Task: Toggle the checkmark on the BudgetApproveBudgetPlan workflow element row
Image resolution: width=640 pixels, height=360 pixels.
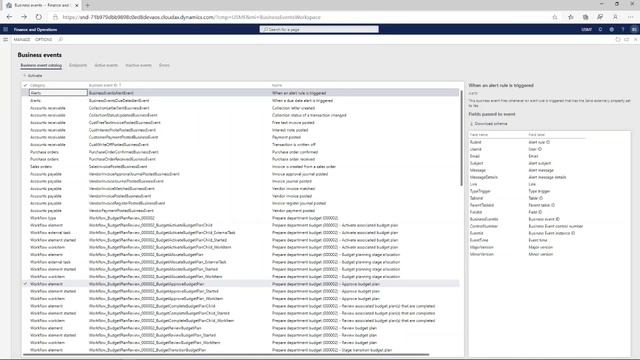Action: click(25, 284)
